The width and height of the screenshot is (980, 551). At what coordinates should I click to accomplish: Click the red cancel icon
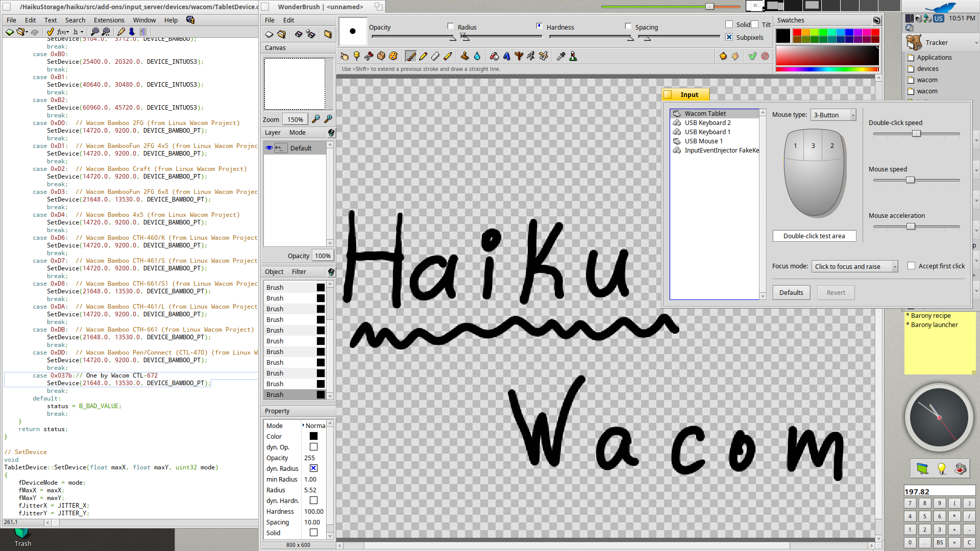[765, 56]
